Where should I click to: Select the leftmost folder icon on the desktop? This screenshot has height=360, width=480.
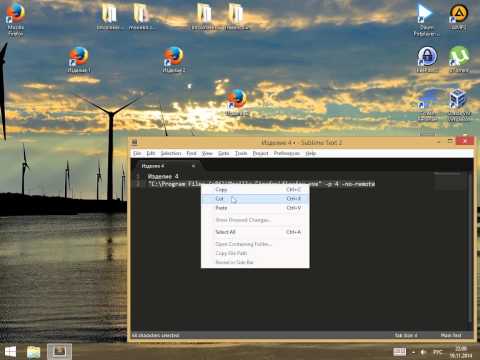(x=109, y=17)
